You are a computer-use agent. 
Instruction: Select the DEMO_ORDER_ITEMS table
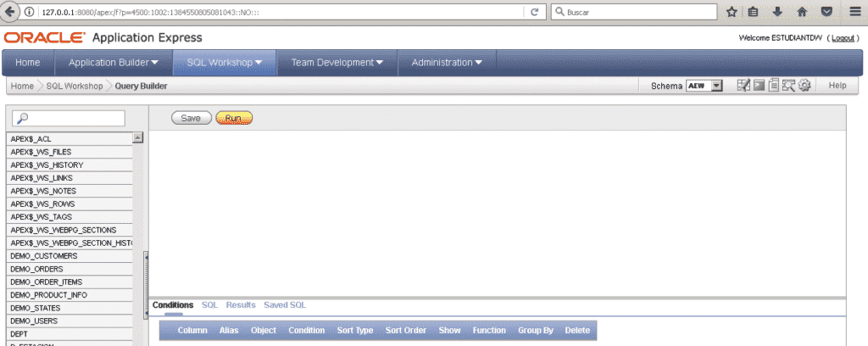tap(70, 282)
